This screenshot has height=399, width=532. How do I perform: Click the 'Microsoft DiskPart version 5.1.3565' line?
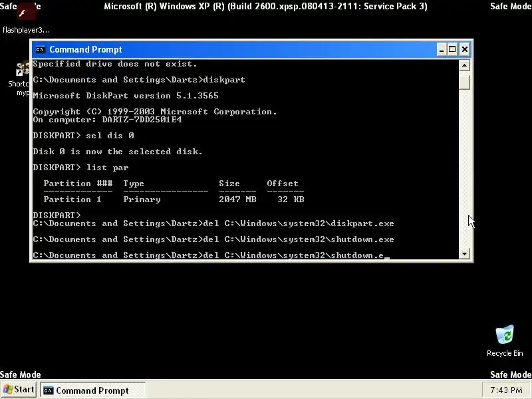coord(126,96)
